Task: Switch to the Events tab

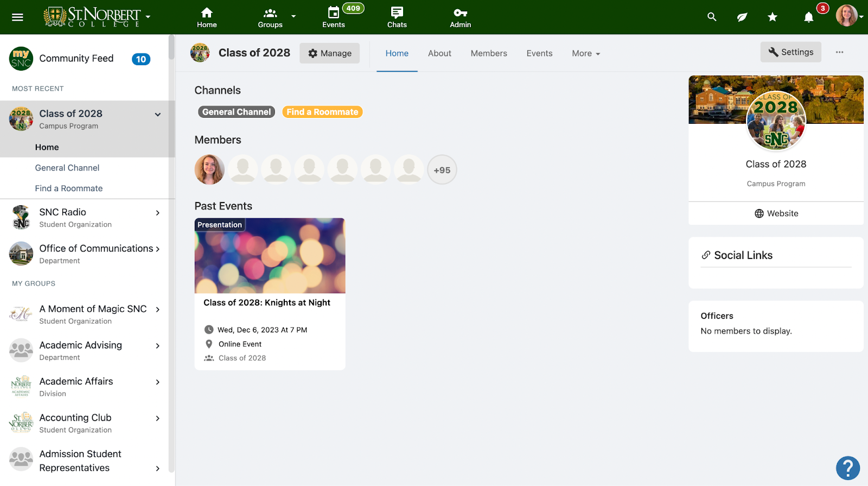Action: [539, 53]
